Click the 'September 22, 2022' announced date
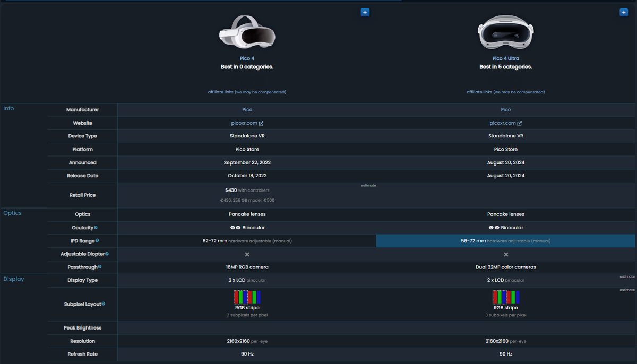Viewport: 637px width, 364px height. [x=247, y=163]
